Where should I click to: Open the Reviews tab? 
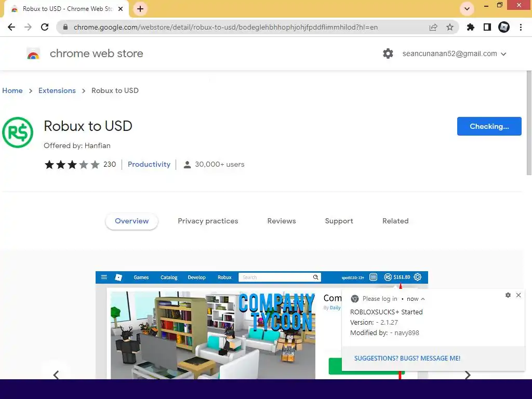282,221
